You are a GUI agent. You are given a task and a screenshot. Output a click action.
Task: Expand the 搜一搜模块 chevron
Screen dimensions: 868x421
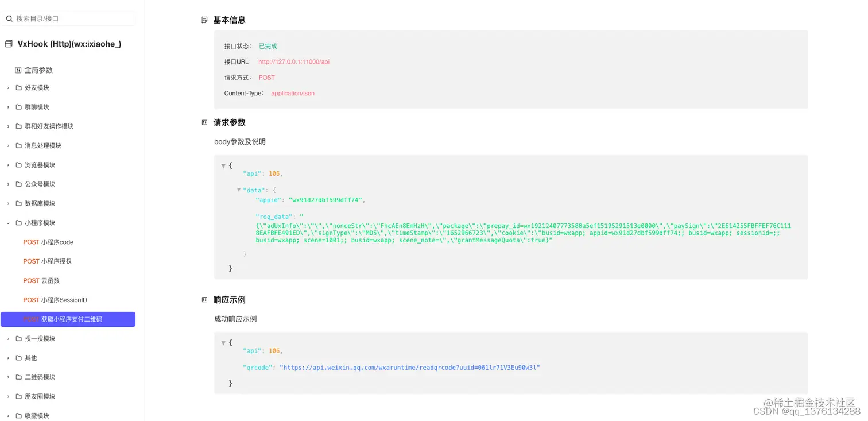pyautogui.click(x=9, y=339)
